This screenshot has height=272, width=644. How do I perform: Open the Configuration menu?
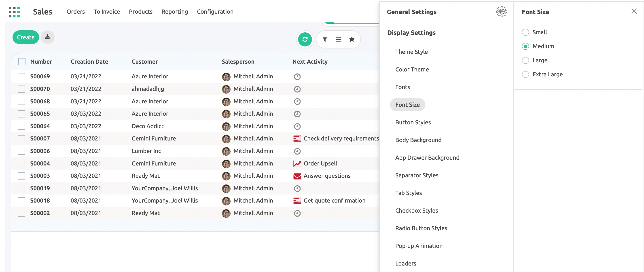pyautogui.click(x=215, y=12)
